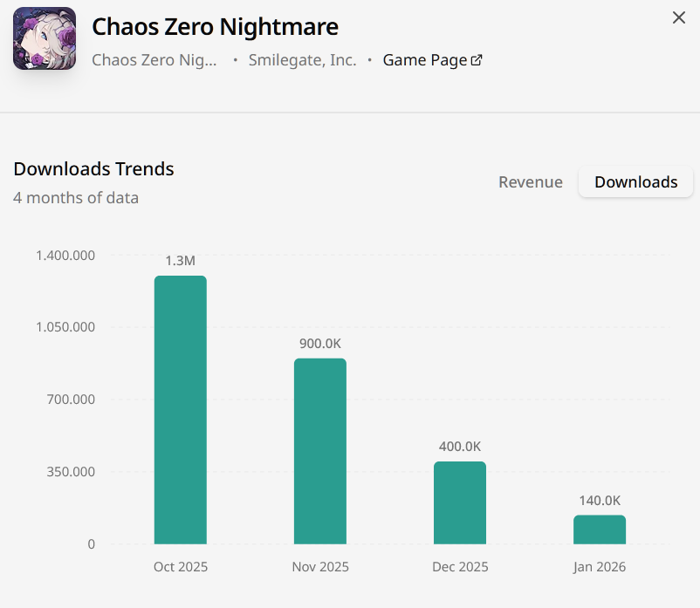Click the Dec 2025 bar

[460, 502]
